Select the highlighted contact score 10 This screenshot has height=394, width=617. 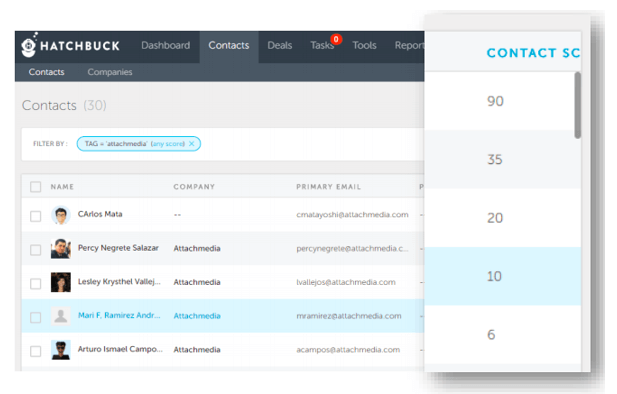[x=503, y=276]
